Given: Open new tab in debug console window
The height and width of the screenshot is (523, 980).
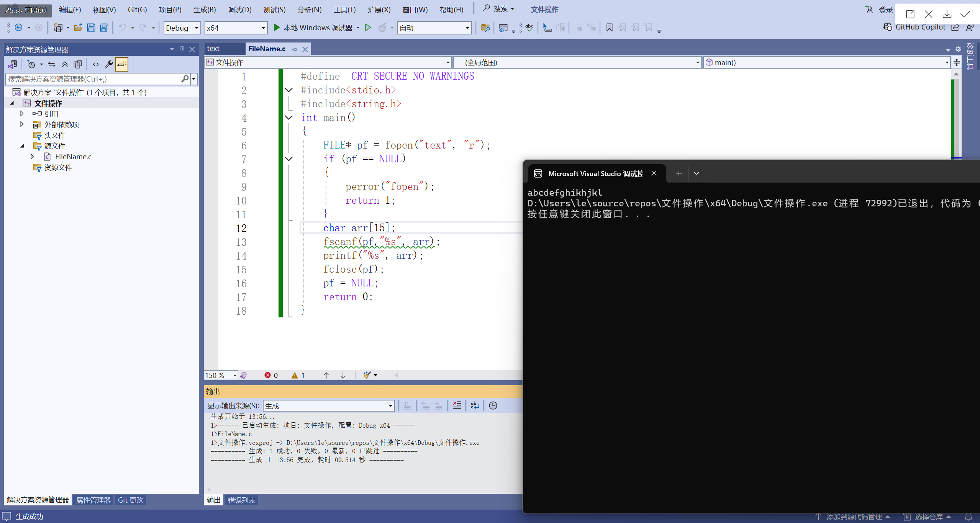Looking at the screenshot, I should (678, 173).
